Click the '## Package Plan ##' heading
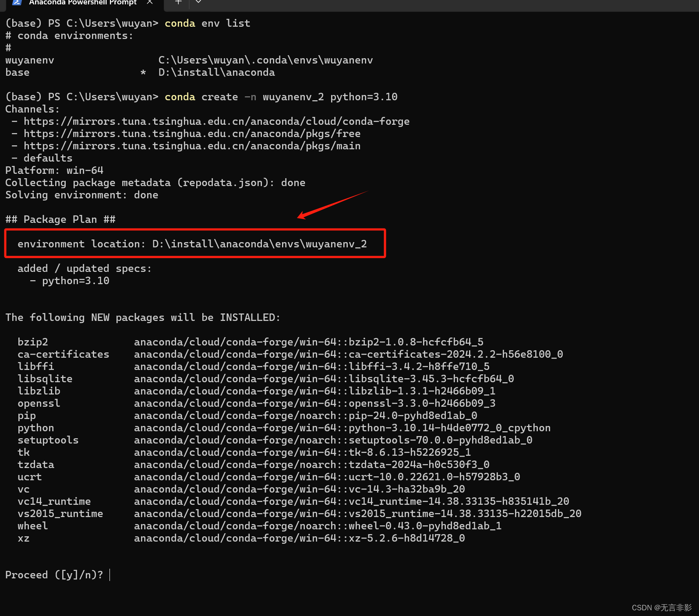Viewport: 699px width, 616px height. [60, 219]
